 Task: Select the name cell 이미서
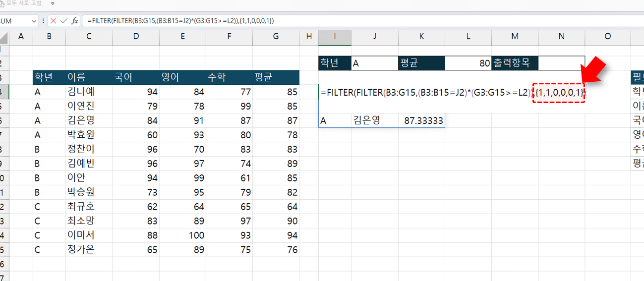click(x=89, y=235)
